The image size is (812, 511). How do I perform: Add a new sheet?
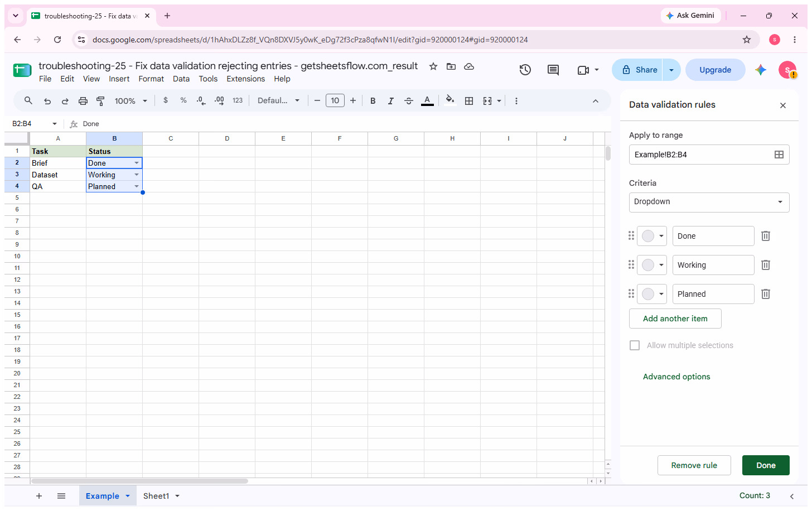click(x=39, y=496)
